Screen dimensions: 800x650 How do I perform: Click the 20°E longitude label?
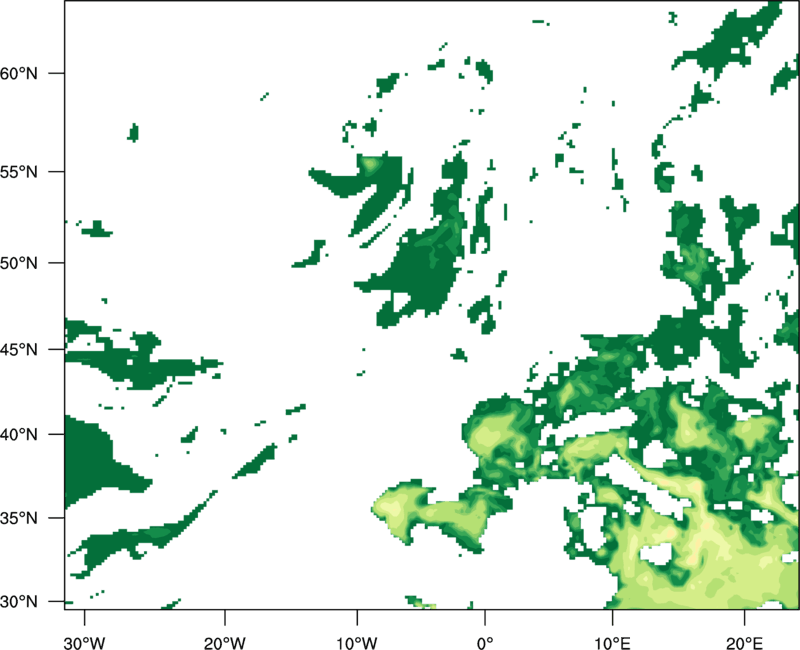pos(744,643)
